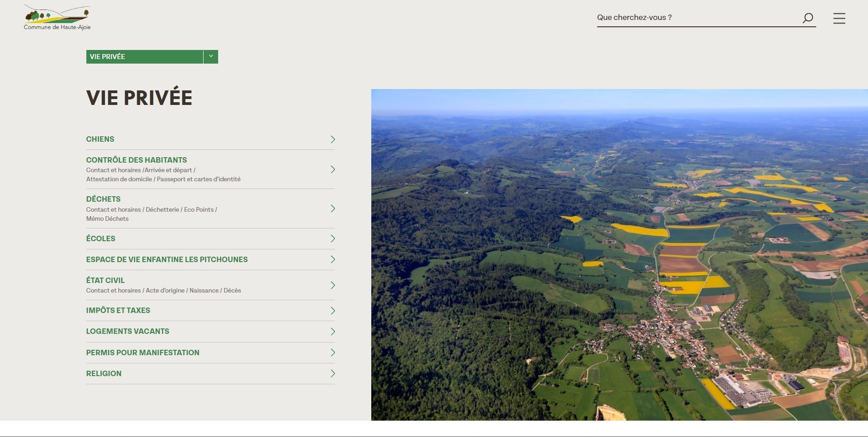
Task: Click the État civil heading link
Action: click(105, 280)
